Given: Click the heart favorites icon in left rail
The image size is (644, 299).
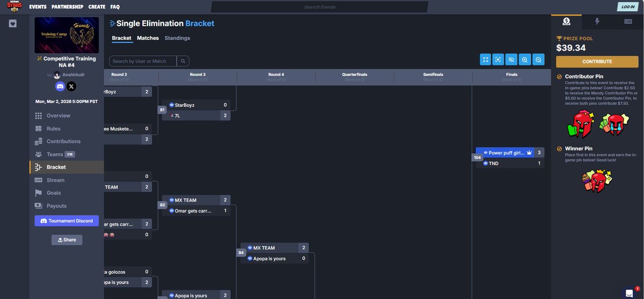Looking at the screenshot, I should [13, 24].
